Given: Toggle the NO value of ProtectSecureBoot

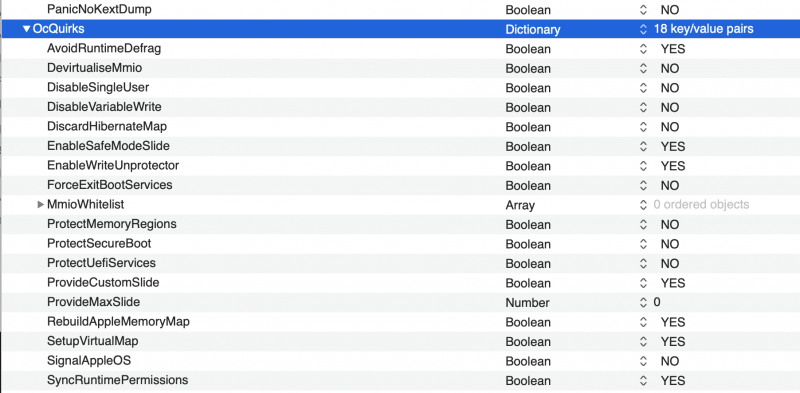Looking at the screenshot, I should coord(669,244).
